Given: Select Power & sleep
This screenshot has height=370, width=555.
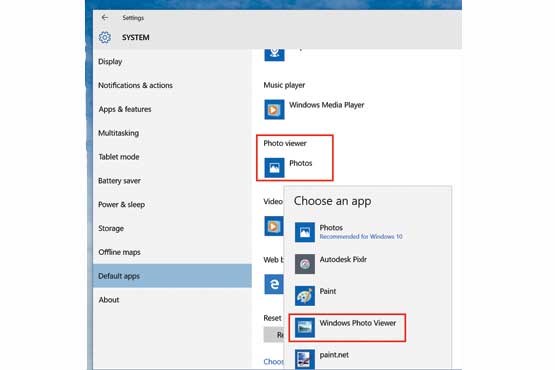Looking at the screenshot, I should [x=172, y=205].
